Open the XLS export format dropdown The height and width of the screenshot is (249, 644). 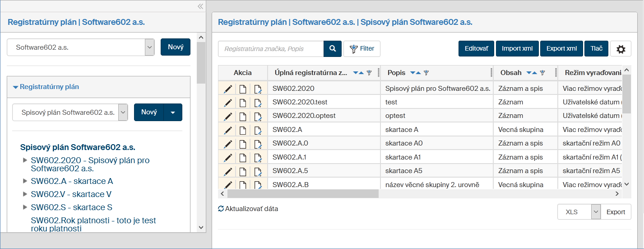(x=596, y=212)
